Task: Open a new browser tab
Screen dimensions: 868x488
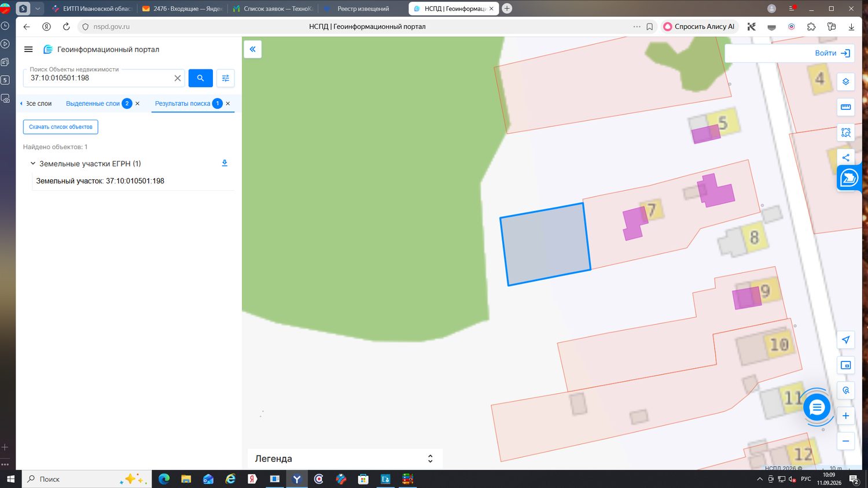Action: 507,9
